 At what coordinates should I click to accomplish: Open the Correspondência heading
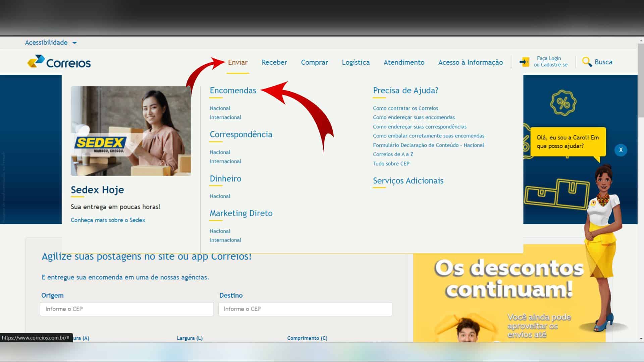[x=241, y=134]
